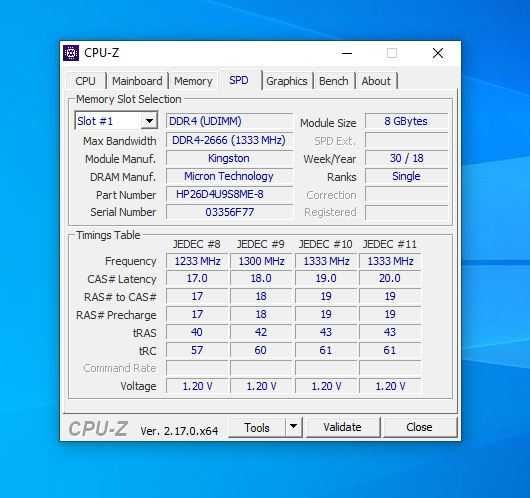Click the Validate button
The width and height of the screenshot is (530, 498).
pyautogui.click(x=342, y=427)
